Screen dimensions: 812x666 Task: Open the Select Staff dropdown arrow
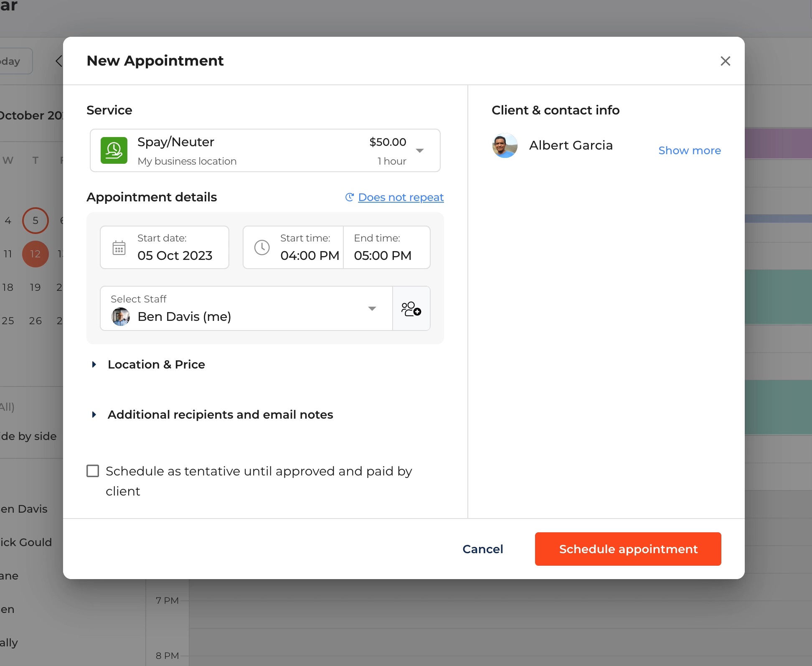click(x=372, y=309)
